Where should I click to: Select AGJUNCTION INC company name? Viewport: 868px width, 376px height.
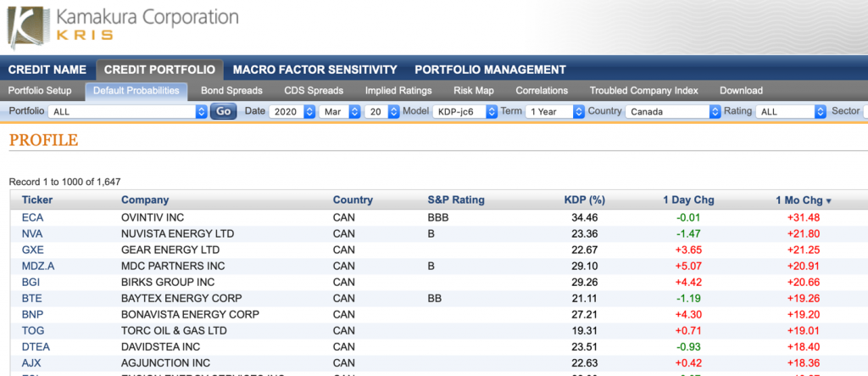tap(165, 363)
